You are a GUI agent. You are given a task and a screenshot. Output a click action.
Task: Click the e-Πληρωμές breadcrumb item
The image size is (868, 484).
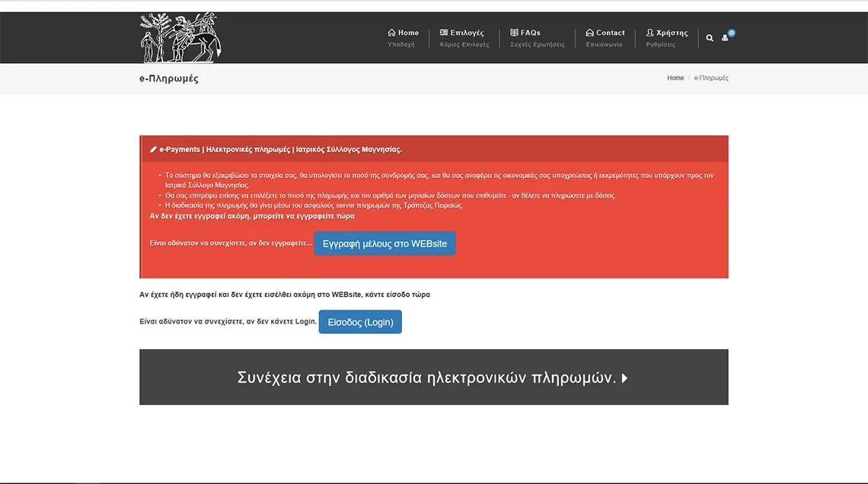coord(711,78)
